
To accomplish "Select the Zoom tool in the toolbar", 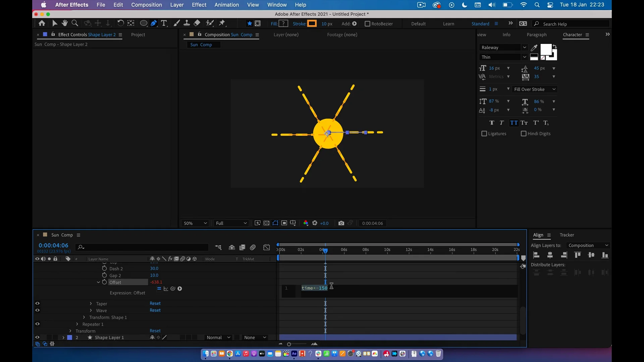I will [75, 23].
